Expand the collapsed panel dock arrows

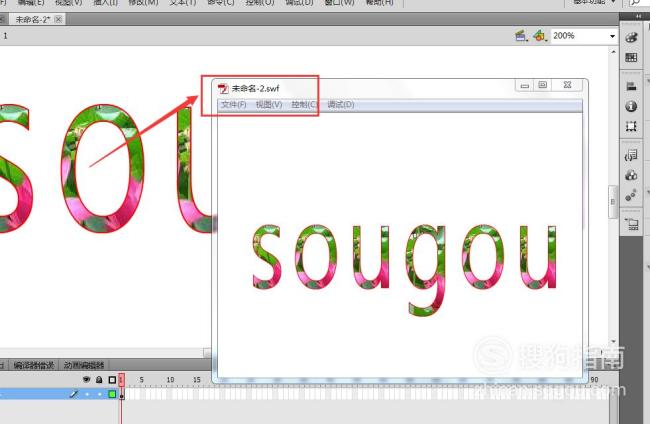tap(638, 16)
